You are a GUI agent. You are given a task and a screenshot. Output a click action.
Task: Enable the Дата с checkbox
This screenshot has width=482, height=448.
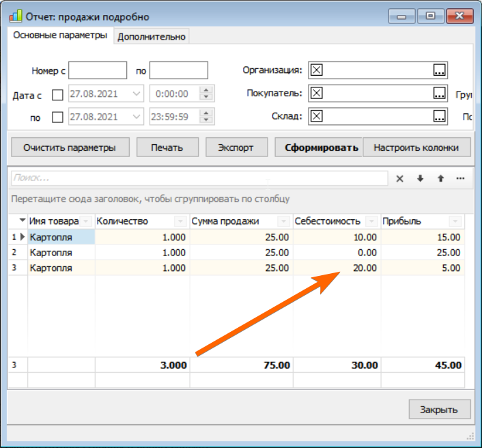click(57, 95)
